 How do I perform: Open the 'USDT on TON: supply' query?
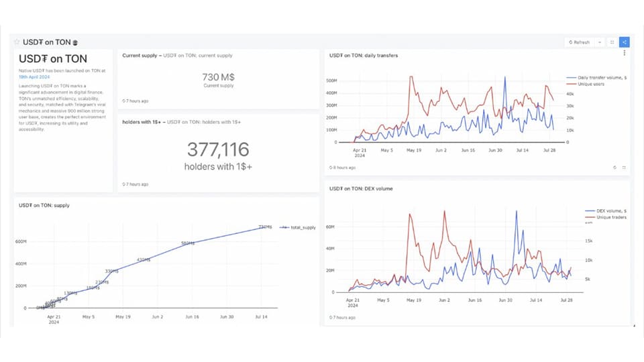[x=44, y=205]
